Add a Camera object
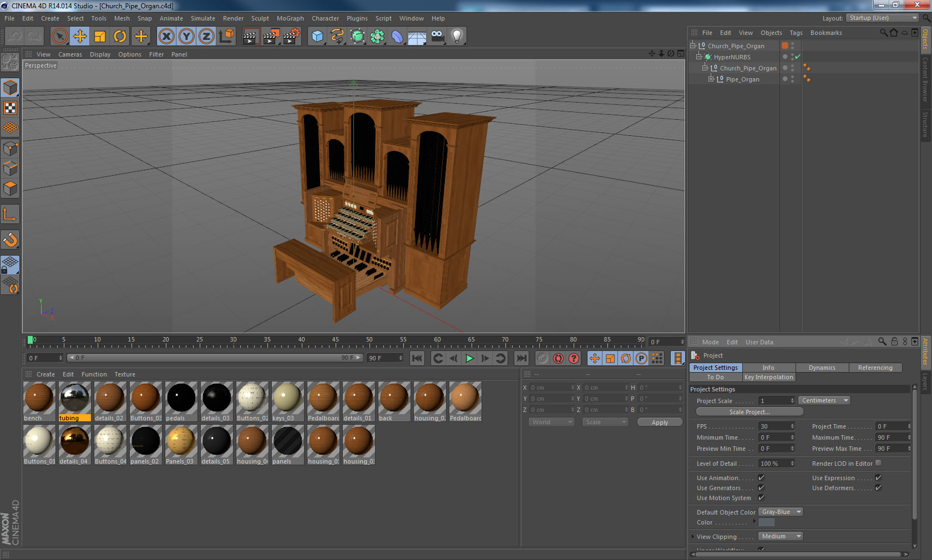This screenshot has height=560, width=932. (x=437, y=37)
